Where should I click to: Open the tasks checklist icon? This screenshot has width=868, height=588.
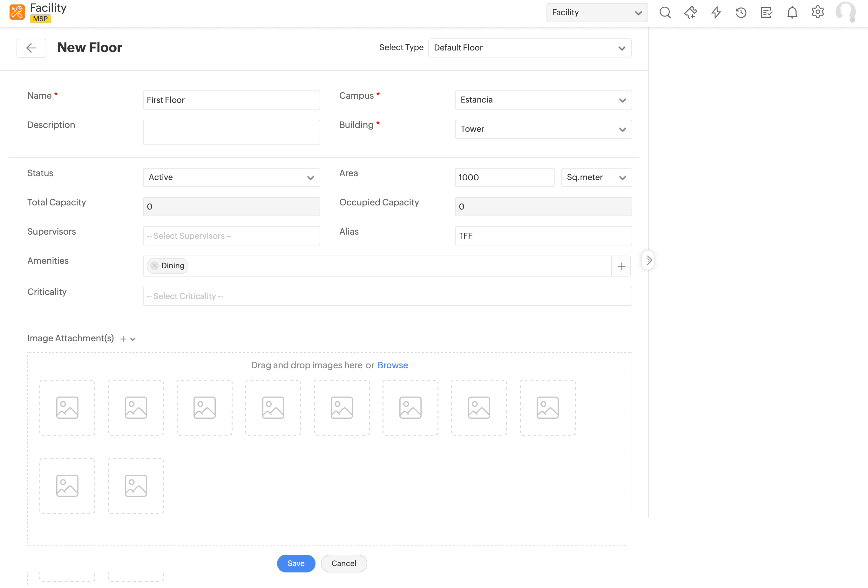pos(766,13)
